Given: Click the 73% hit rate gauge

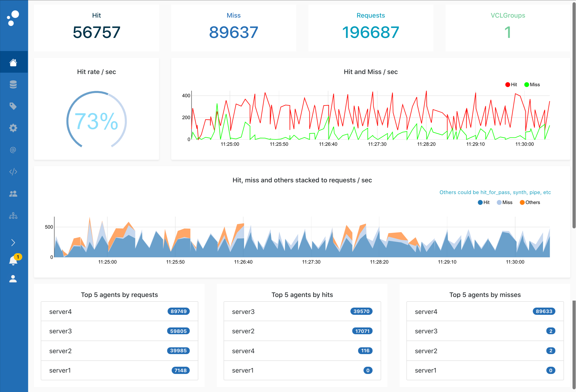Looking at the screenshot, I should pyautogui.click(x=96, y=121).
